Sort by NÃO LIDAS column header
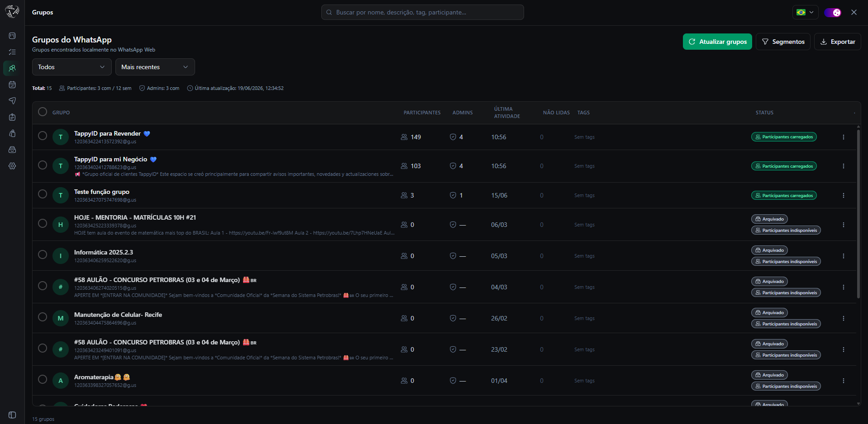Viewport: 868px width, 424px height. pos(556,113)
